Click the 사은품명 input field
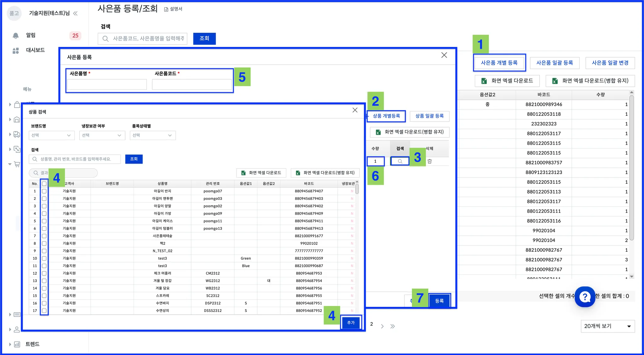This screenshot has width=644, height=355. 107,84
